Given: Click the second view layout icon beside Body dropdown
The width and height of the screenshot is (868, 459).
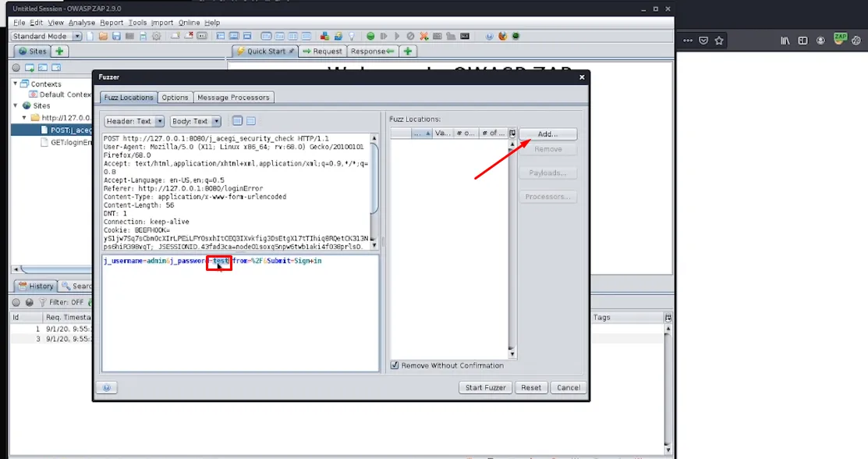Looking at the screenshot, I should tap(251, 121).
